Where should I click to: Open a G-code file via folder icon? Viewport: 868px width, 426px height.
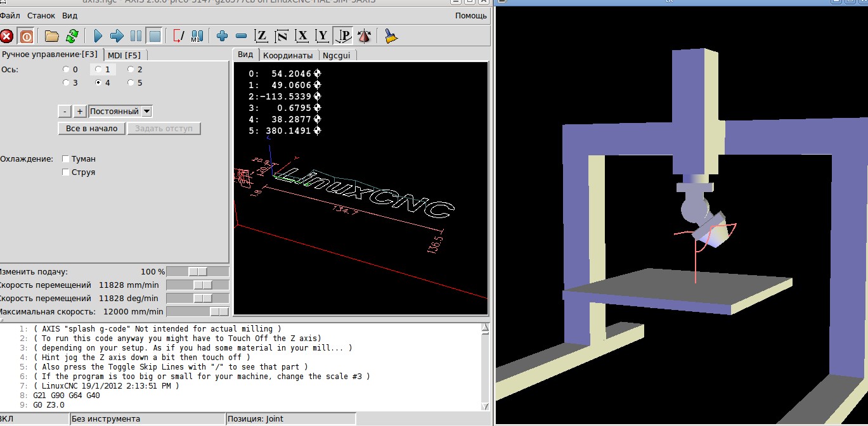[x=51, y=35]
